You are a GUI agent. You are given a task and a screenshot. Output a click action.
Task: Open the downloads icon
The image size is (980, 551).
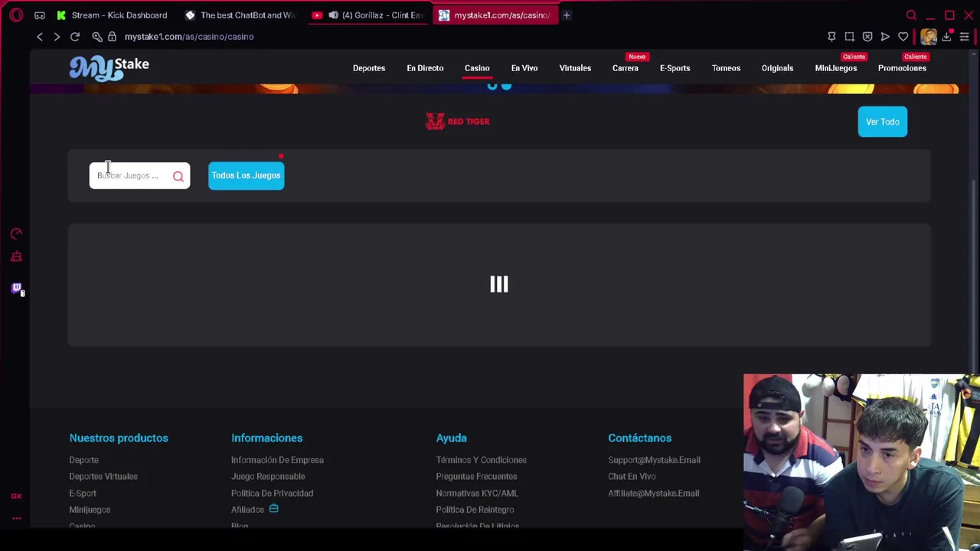947,37
